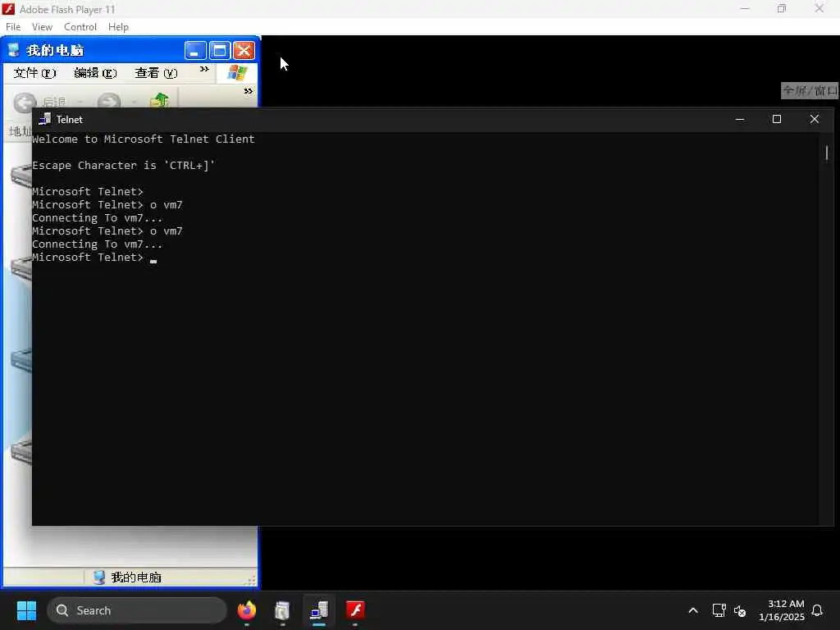This screenshot has height=630, width=840.
Task: Open the Control menu in Flash Player
Action: [80, 27]
